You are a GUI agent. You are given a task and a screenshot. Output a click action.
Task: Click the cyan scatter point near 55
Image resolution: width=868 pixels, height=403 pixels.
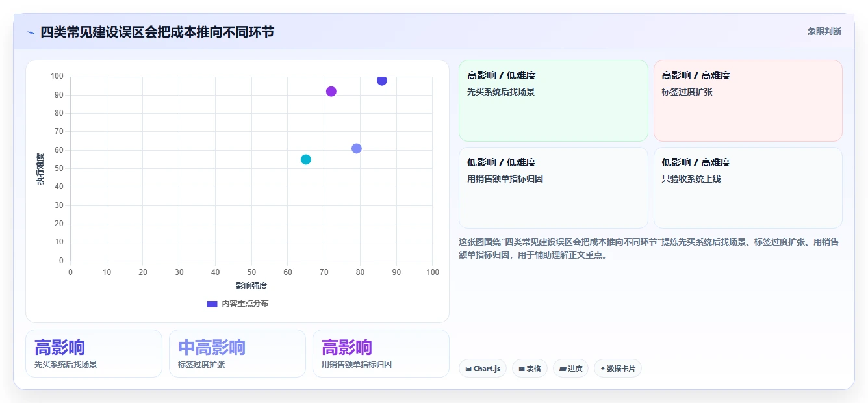[306, 159]
